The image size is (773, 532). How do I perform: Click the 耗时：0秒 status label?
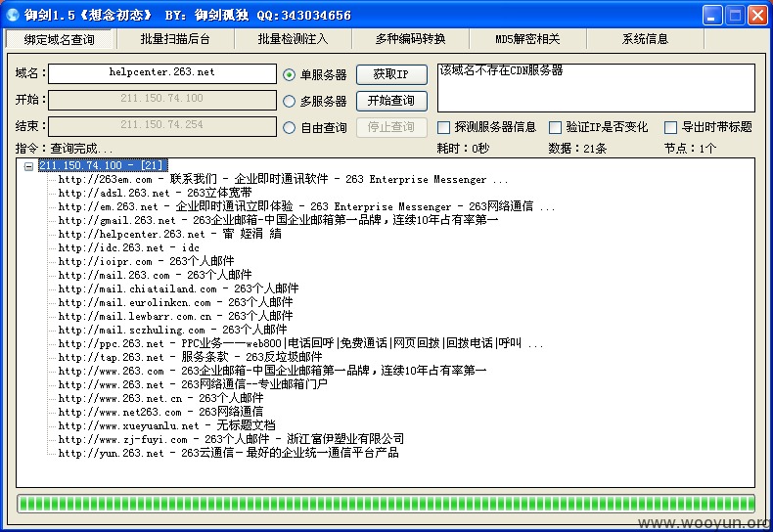pos(463,149)
